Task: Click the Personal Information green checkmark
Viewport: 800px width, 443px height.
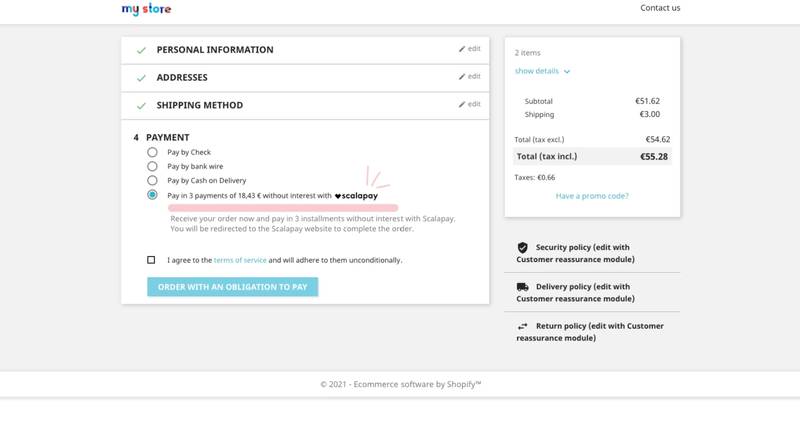Action: [x=141, y=50]
